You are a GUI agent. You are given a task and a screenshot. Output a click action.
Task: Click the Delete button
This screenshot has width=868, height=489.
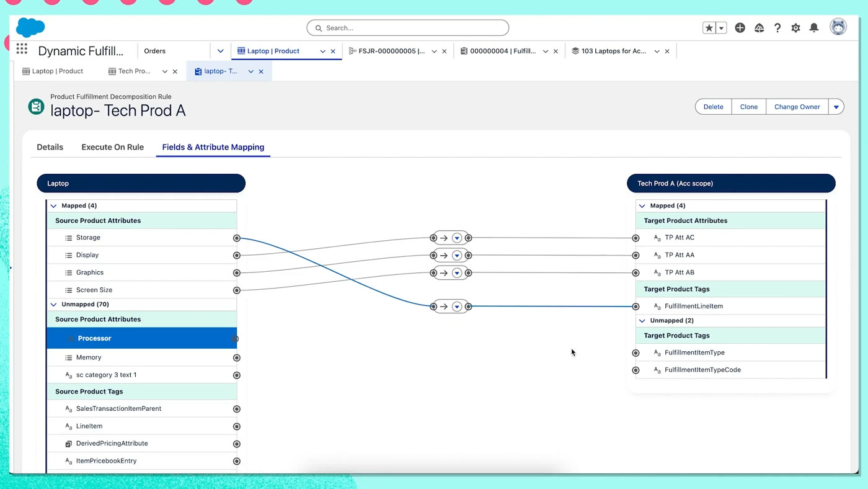click(x=713, y=107)
